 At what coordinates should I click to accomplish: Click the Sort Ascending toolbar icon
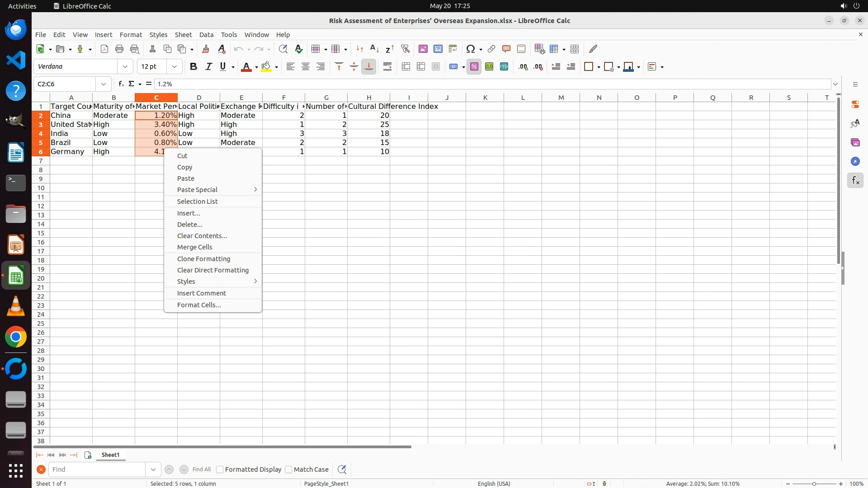tap(374, 49)
